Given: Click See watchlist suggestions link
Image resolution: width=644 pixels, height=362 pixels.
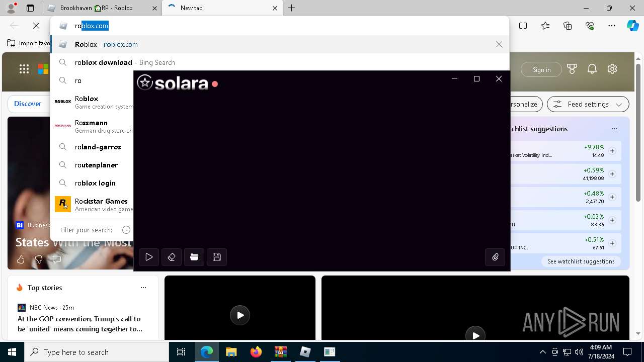Looking at the screenshot, I should 581,261.
